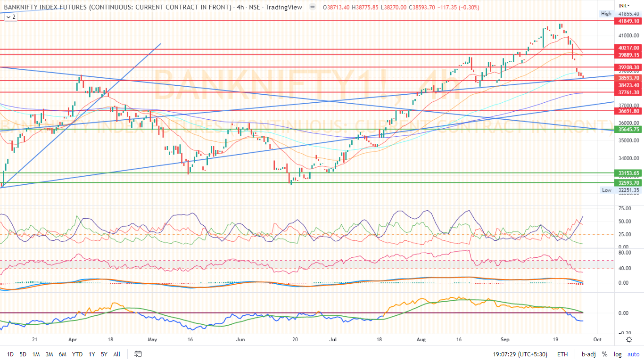
Task: Open the go to date calendar icon
Action: pyautogui.click(x=138, y=354)
